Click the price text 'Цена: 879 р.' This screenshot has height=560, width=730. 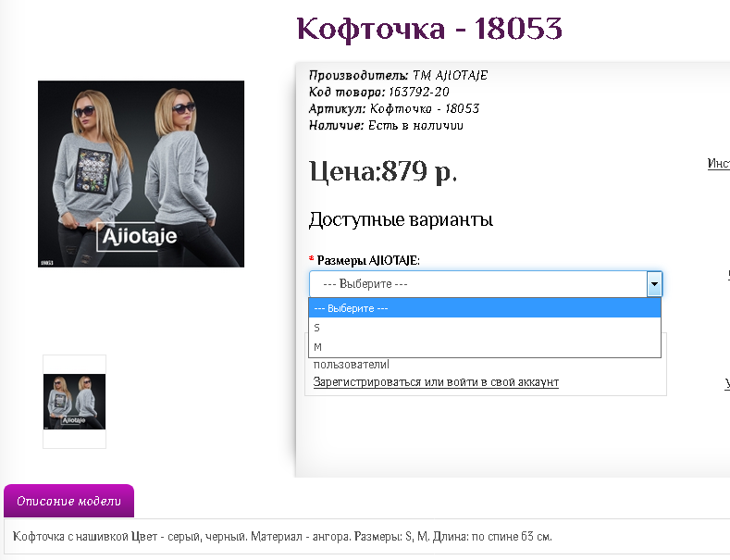pos(383,171)
